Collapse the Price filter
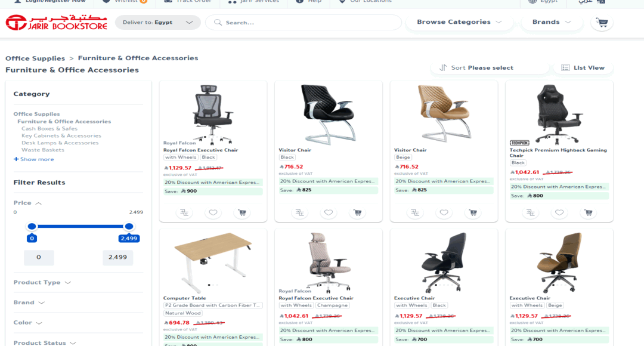The image size is (644, 346). click(27, 203)
